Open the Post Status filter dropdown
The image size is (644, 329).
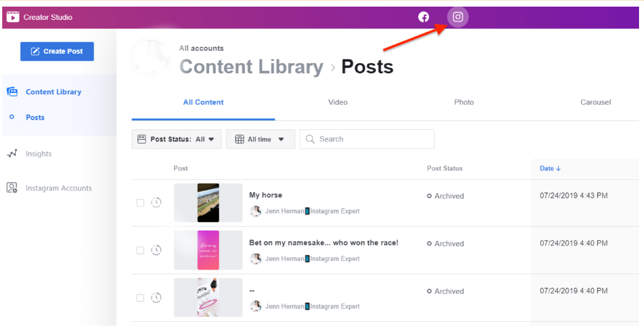[x=176, y=139]
